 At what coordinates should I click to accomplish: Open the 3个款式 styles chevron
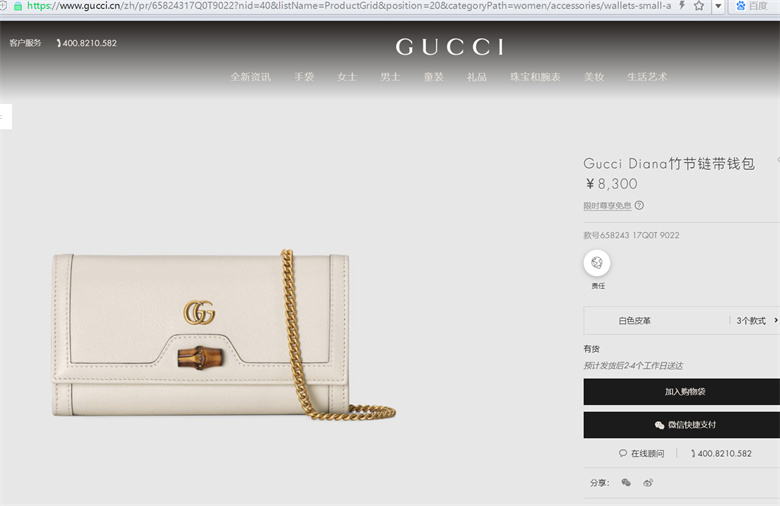(776, 320)
